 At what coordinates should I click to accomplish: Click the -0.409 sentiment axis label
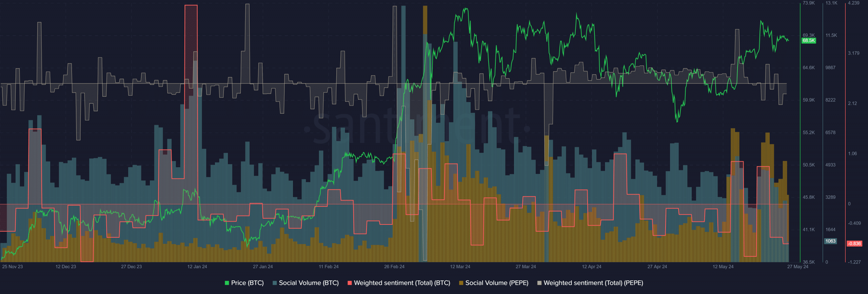pos(854,223)
